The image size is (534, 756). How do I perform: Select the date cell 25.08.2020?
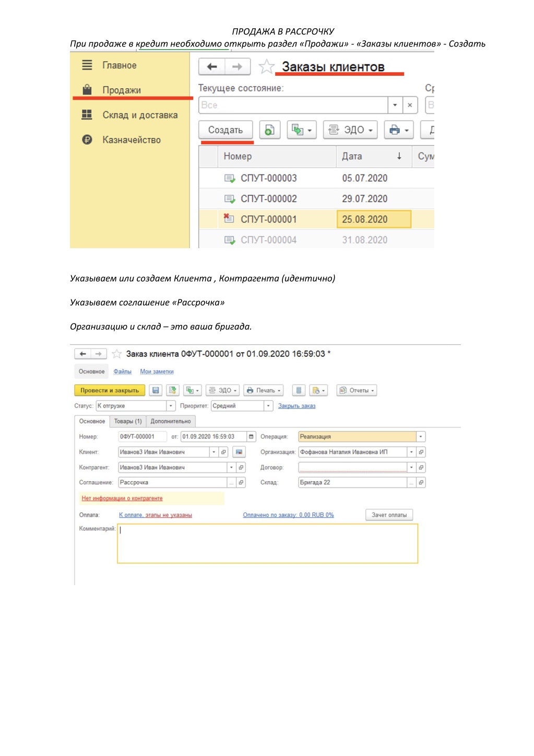(374, 219)
